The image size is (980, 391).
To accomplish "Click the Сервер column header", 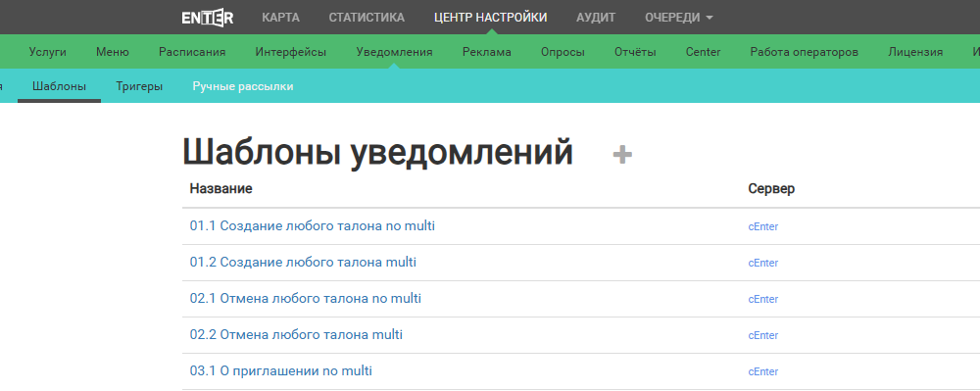I will click(x=771, y=188).
